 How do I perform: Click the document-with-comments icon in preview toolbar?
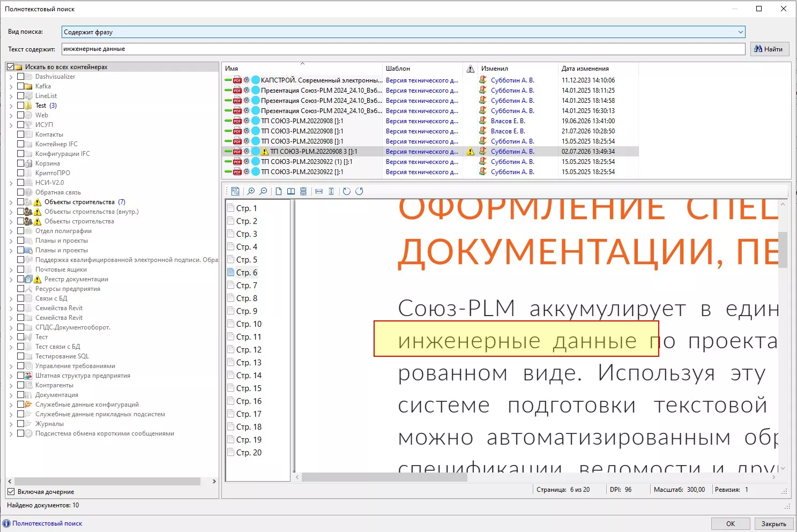point(235,191)
